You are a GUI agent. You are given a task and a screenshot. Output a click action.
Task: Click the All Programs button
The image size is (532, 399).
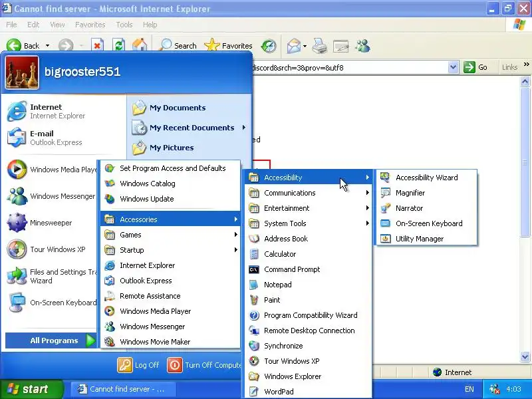tap(51, 340)
